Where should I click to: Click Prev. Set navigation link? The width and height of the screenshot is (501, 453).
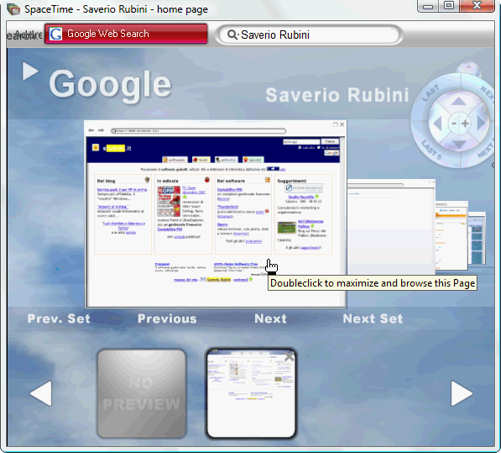click(x=59, y=319)
